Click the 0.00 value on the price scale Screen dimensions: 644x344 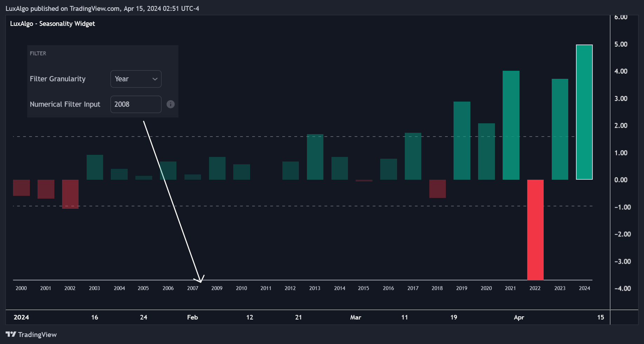(621, 180)
